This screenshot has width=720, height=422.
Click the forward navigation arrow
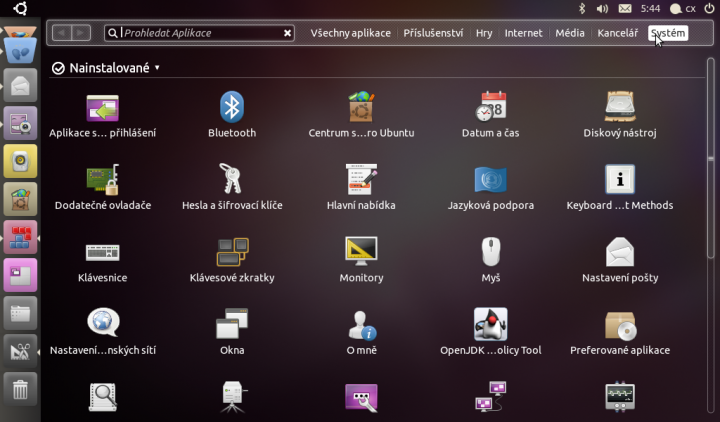coord(81,33)
